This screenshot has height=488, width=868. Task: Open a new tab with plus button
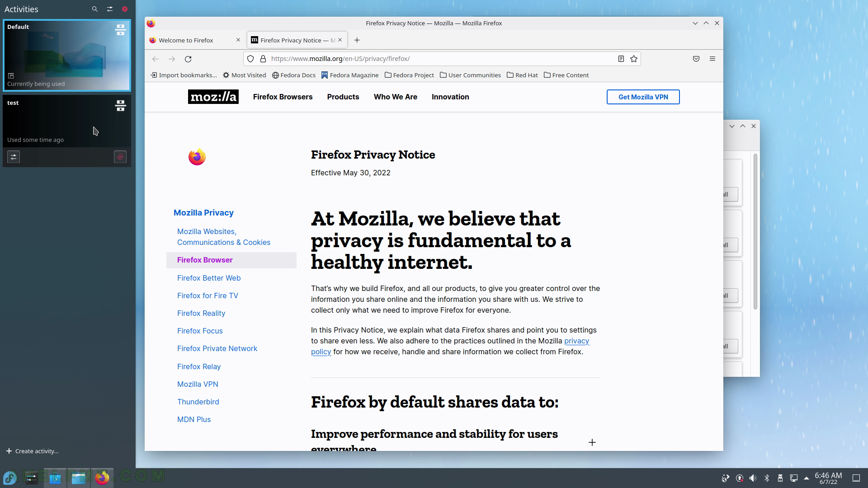click(357, 40)
